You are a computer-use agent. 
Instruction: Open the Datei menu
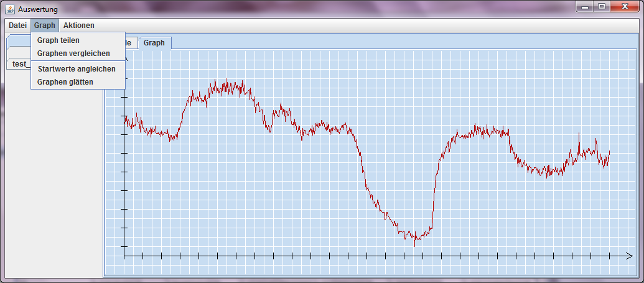coord(17,26)
